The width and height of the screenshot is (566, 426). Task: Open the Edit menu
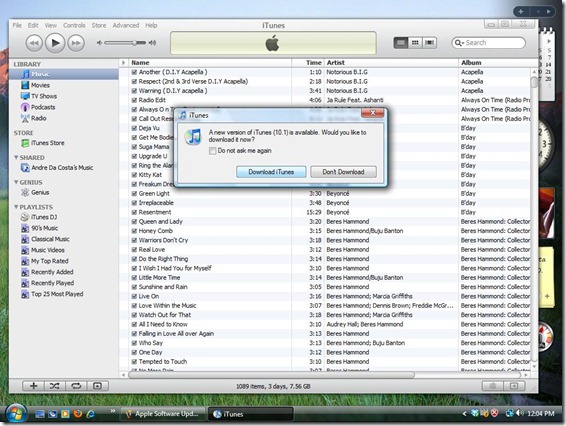pyautogui.click(x=33, y=25)
